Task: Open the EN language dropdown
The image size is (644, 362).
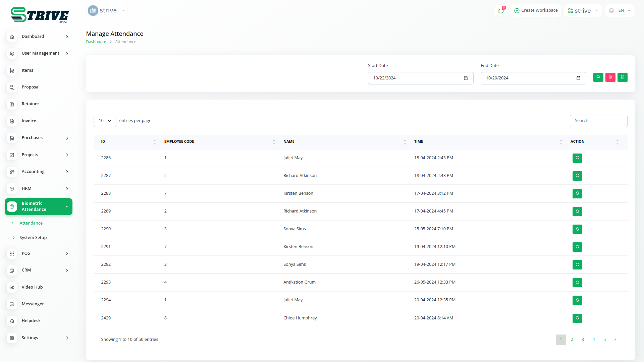Action: click(x=620, y=11)
